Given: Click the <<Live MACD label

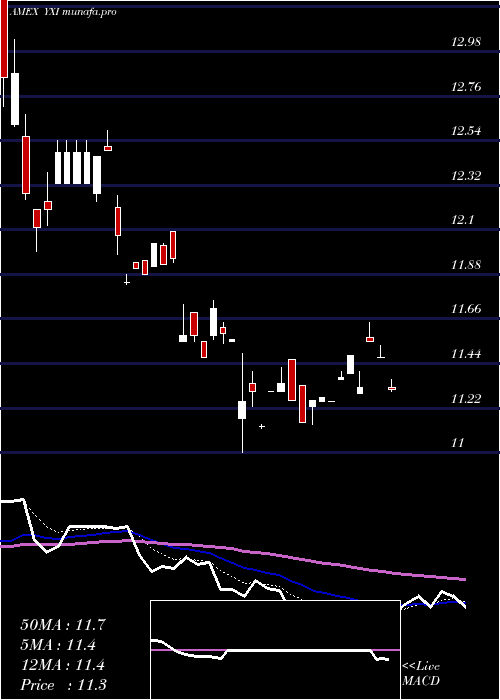Looking at the screenshot, I should [421, 674].
